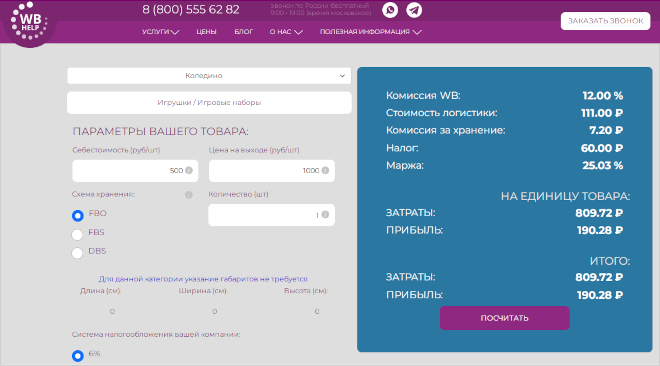
Task: Select the FBS storage scheme
Action: (77, 234)
